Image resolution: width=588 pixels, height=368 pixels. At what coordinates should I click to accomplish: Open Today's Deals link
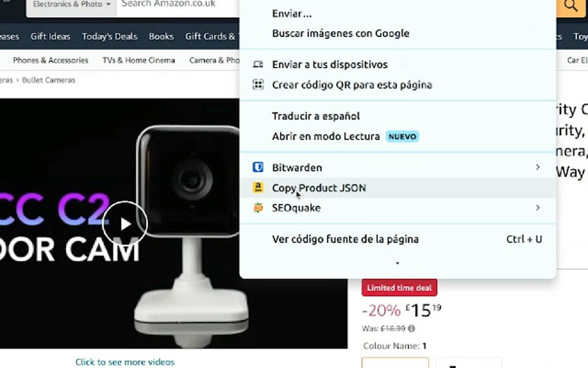110,36
